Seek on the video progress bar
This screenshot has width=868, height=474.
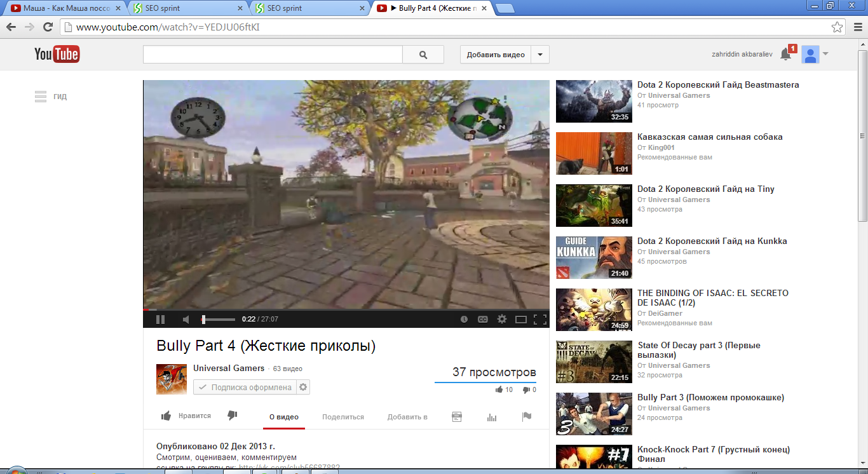tap(346, 309)
